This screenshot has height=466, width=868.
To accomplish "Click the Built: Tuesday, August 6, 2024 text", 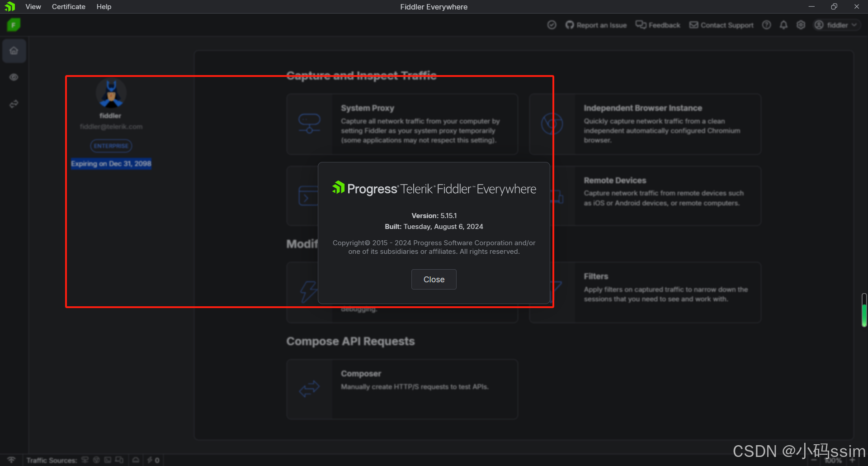I will 434,227.
